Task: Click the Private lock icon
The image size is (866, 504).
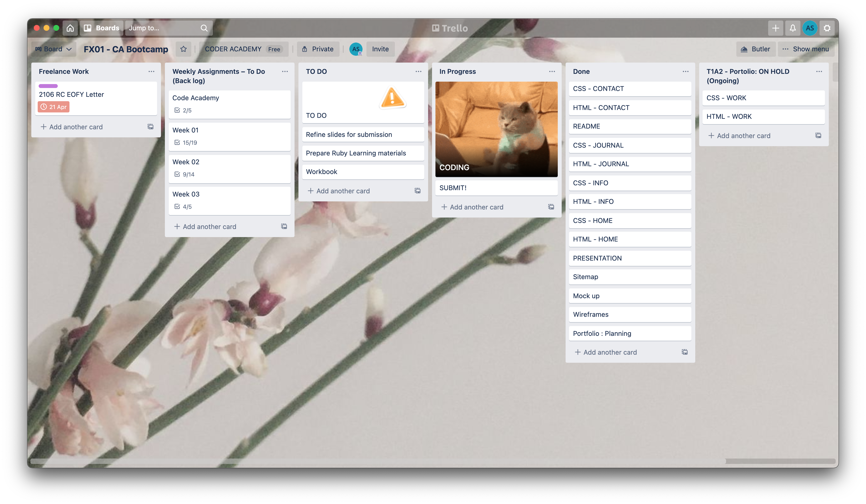Action: coord(305,49)
